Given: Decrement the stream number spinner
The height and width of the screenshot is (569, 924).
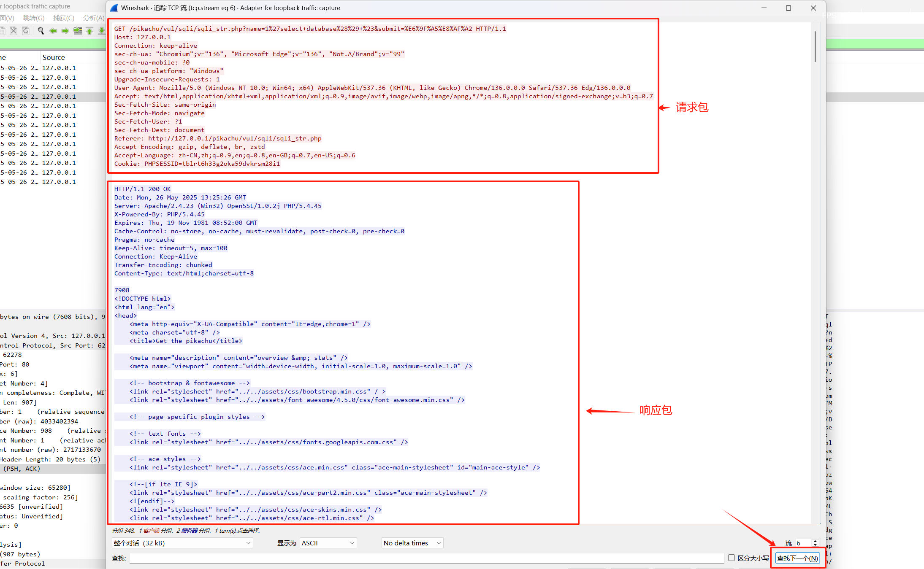Looking at the screenshot, I should [815, 545].
